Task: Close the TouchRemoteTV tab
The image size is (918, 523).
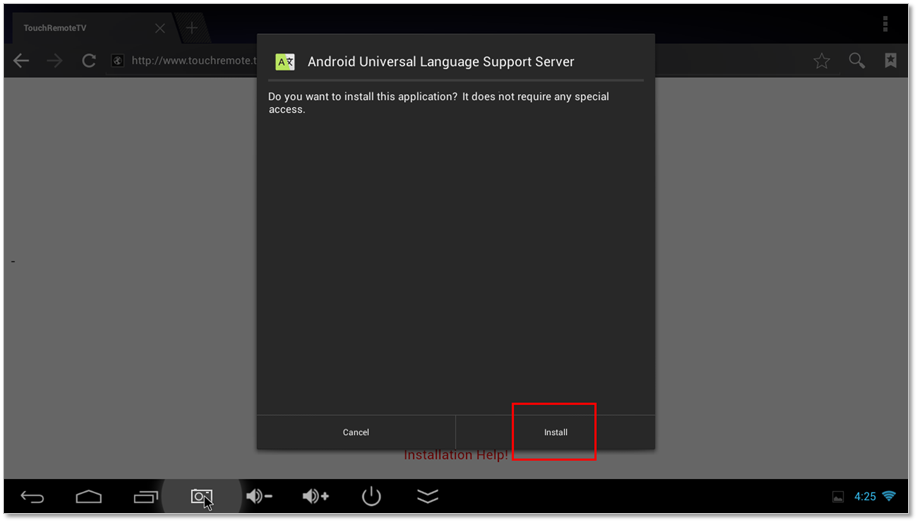Action: coord(160,28)
